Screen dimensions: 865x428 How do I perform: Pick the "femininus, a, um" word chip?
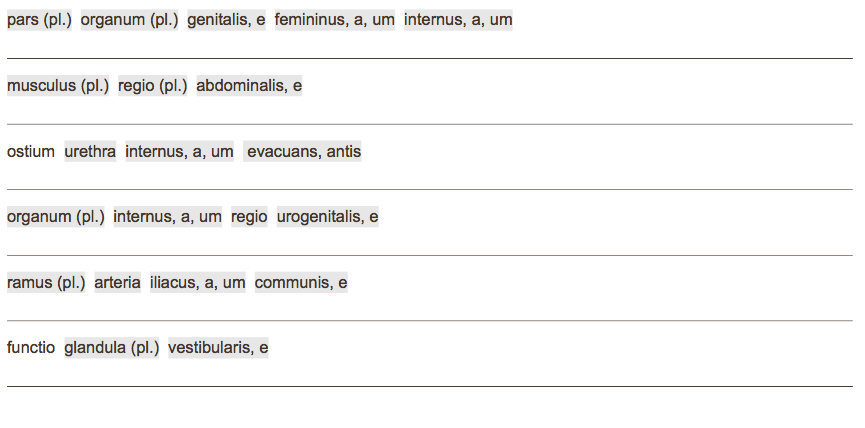coord(335,20)
